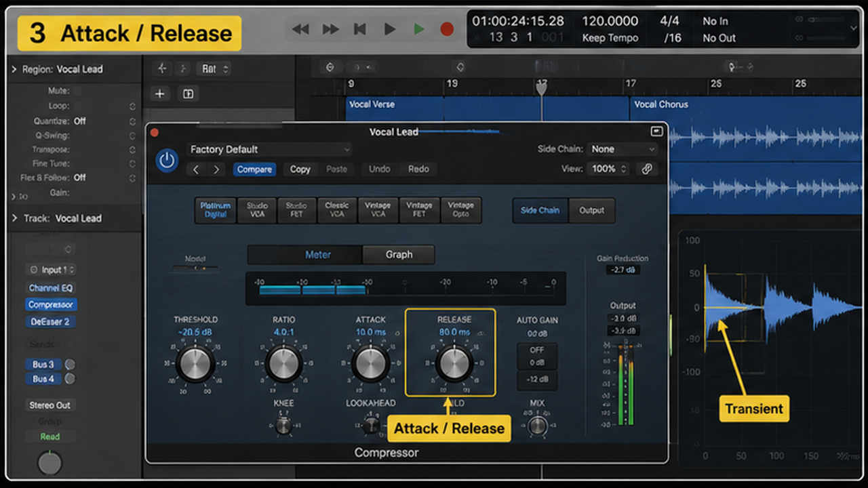Click the Bus 4 send level knob
Viewport: 868px width, 488px height.
(69, 379)
